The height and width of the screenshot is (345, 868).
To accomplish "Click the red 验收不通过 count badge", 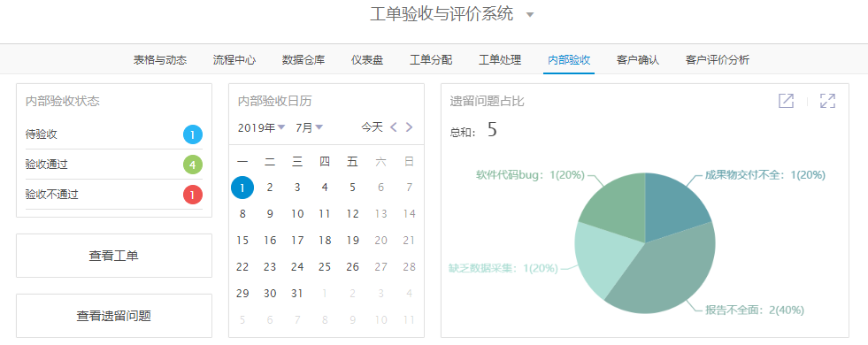I will (x=193, y=195).
